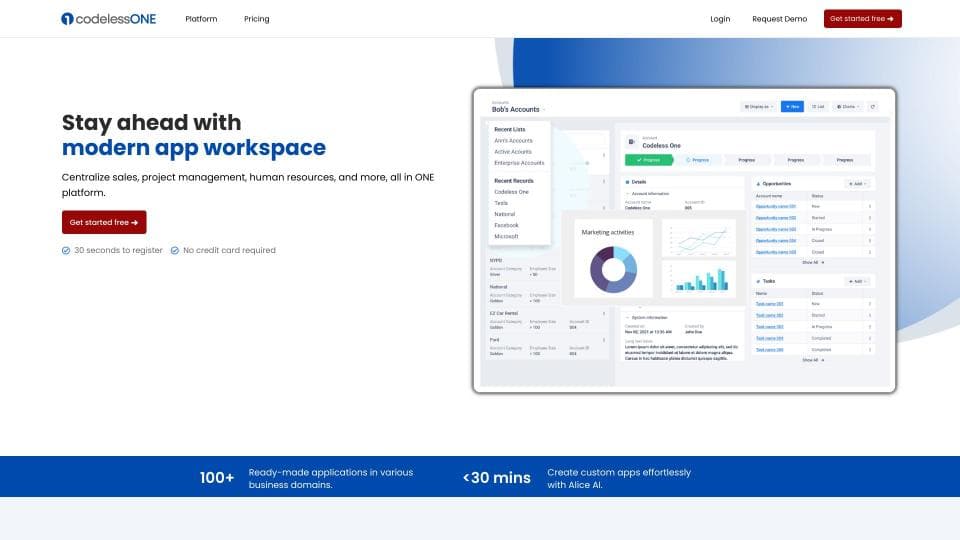Click the hero Get started free button
Image resolution: width=960 pixels, height=540 pixels.
104,222
